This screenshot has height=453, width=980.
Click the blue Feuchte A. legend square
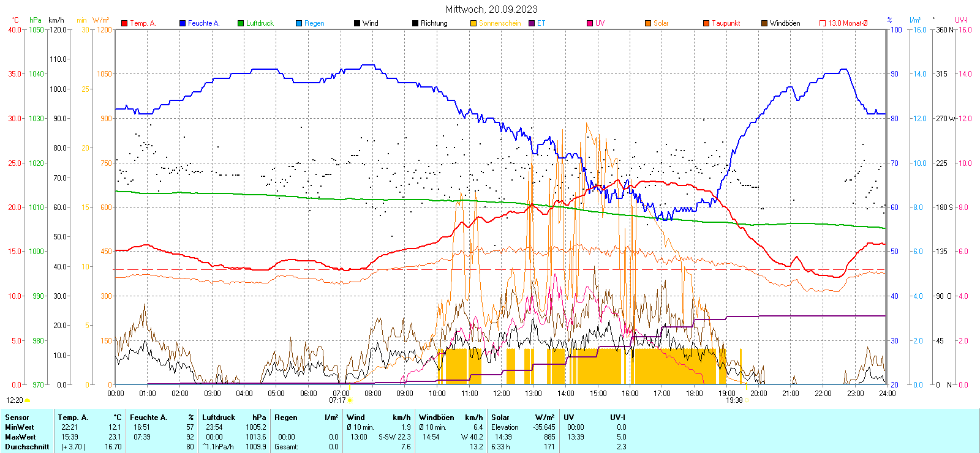coord(183,23)
